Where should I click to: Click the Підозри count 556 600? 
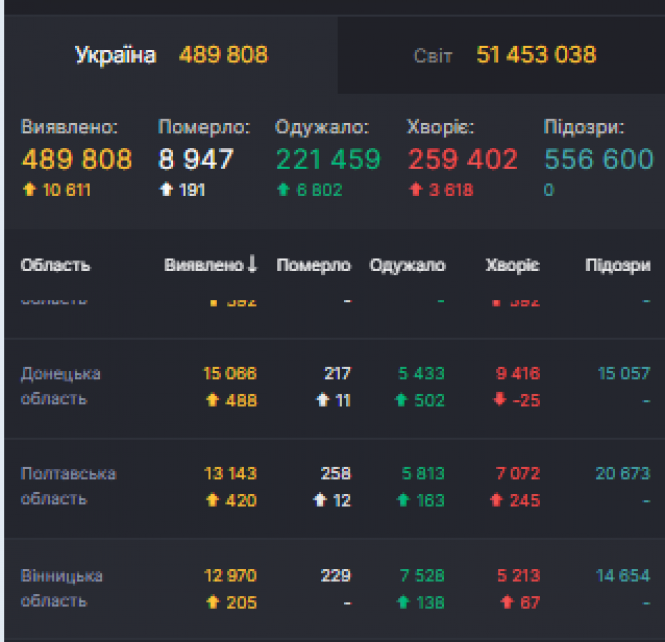(x=598, y=159)
